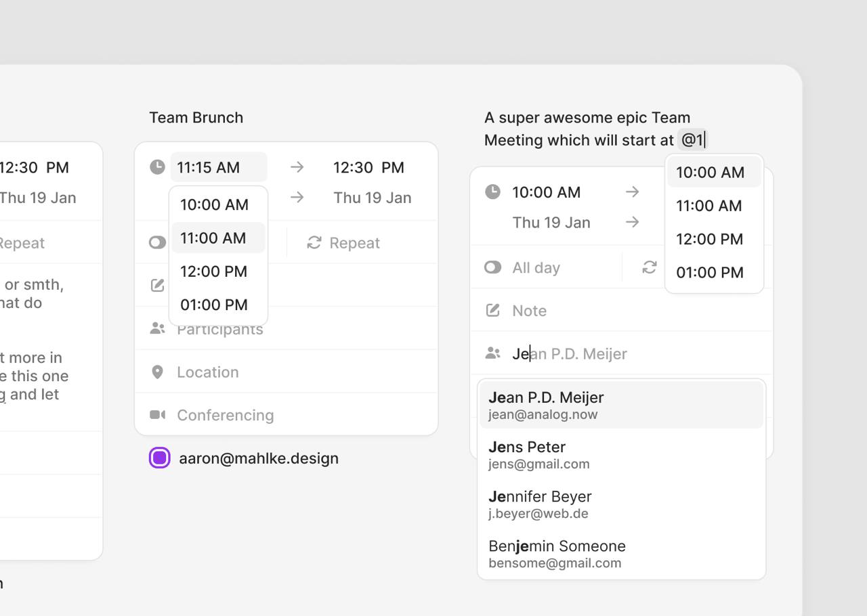Image resolution: width=867 pixels, height=616 pixels.
Task: Pick 10:00 AM from the @1 mention suggestions
Action: coord(714,172)
